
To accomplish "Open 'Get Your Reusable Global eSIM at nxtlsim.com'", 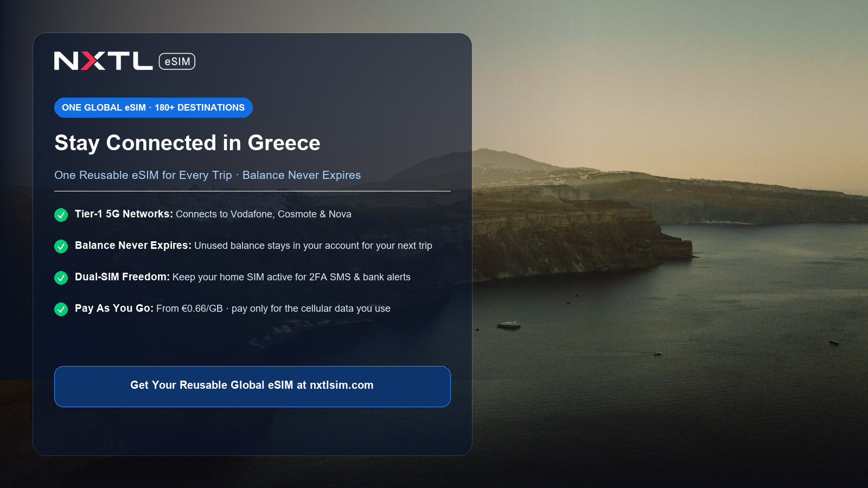I will point(252,387).
